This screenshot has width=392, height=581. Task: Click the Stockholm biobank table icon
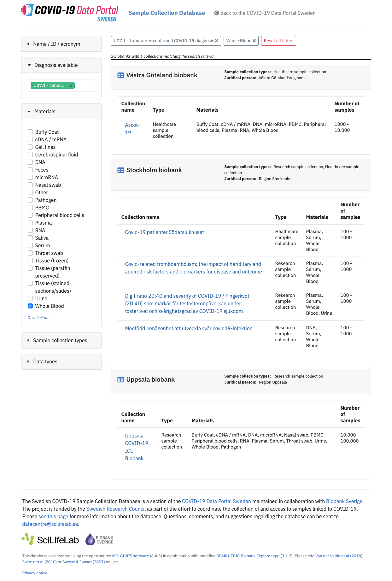[x=120, y=170]
